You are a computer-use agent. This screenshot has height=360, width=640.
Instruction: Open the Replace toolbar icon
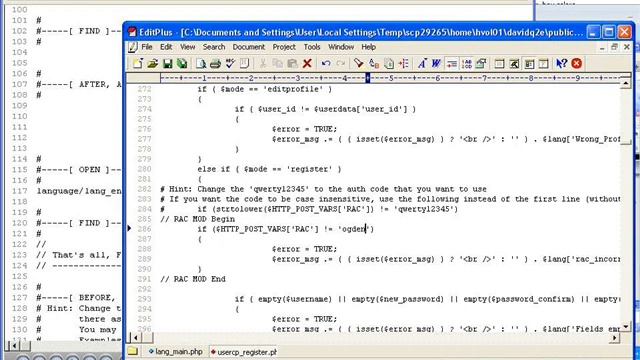point(373,64)
